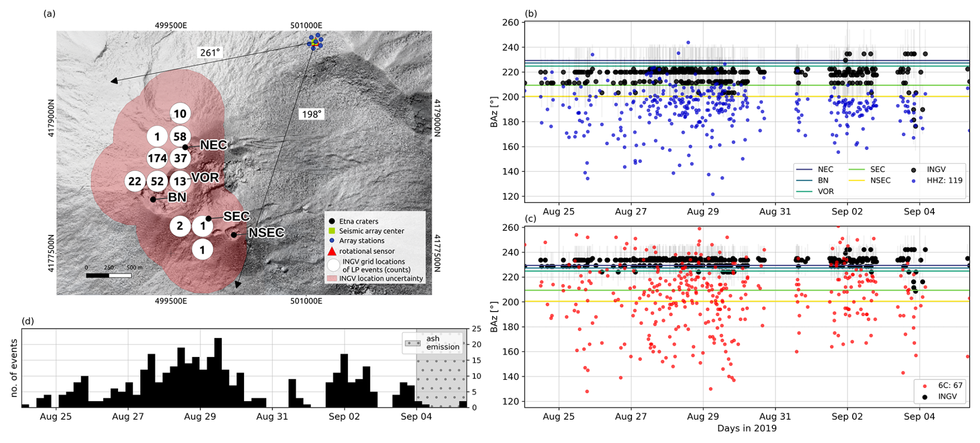
Task: Click the pink INGV location uncertainty swatch
Action: point(332,278)
